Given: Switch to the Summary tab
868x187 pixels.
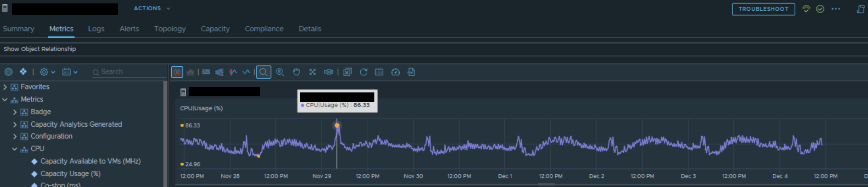Looking at the screenshot, I should tap(18, 29).
